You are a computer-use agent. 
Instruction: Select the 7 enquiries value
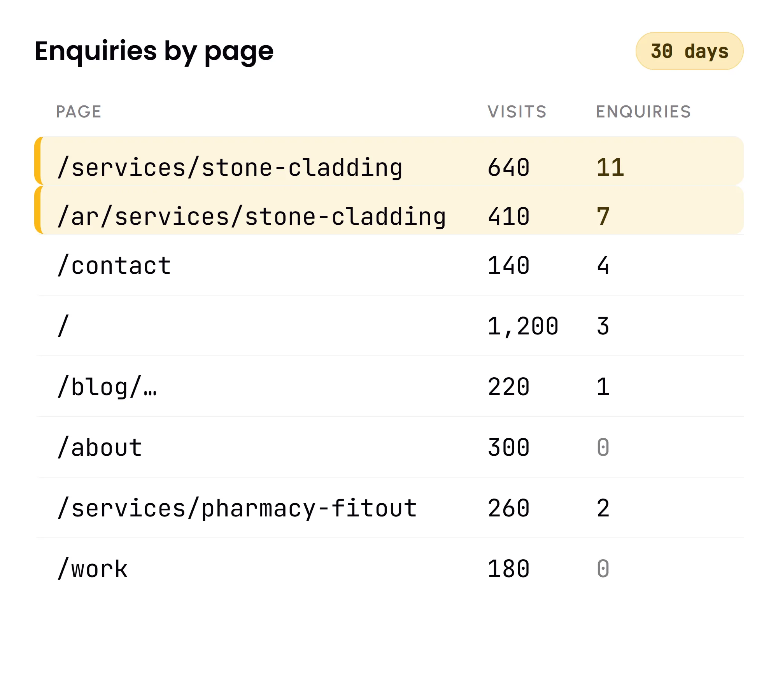pos(603,217)
